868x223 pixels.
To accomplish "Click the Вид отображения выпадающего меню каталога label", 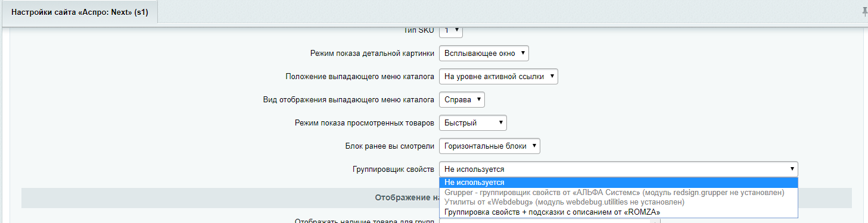I will (349, 100).
